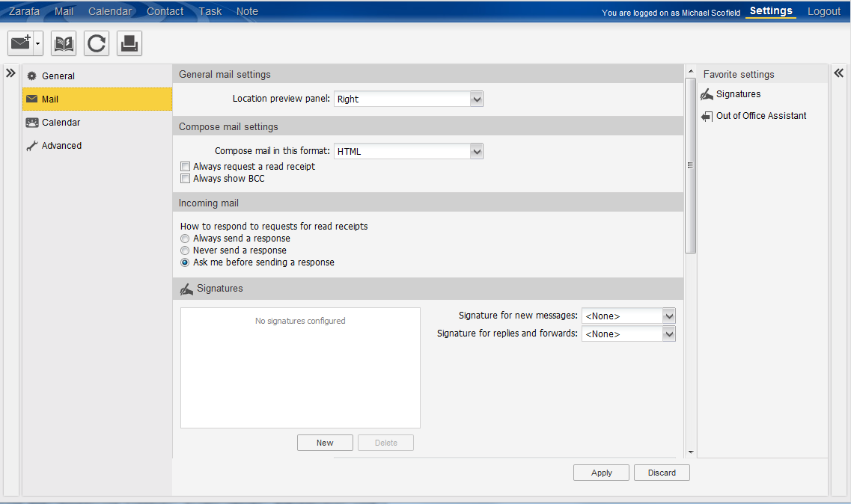Screen dimensions: 851x504
Task: Open Signature for new messages dropdown
Action: [x=669, y=316]
